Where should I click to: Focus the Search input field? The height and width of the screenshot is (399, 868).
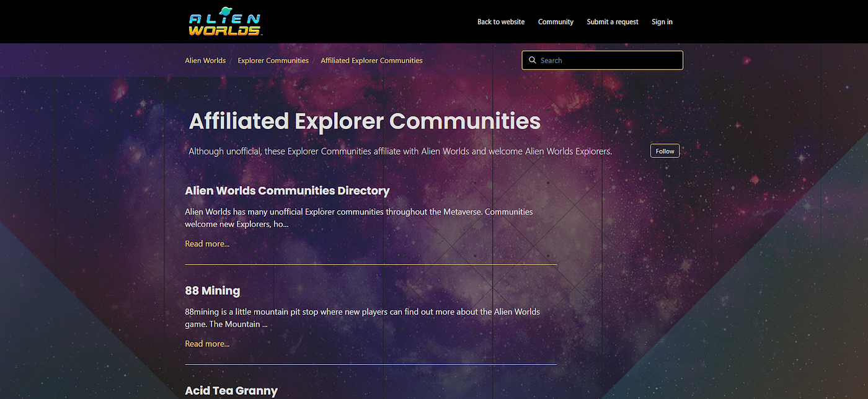tap(603, 60)
